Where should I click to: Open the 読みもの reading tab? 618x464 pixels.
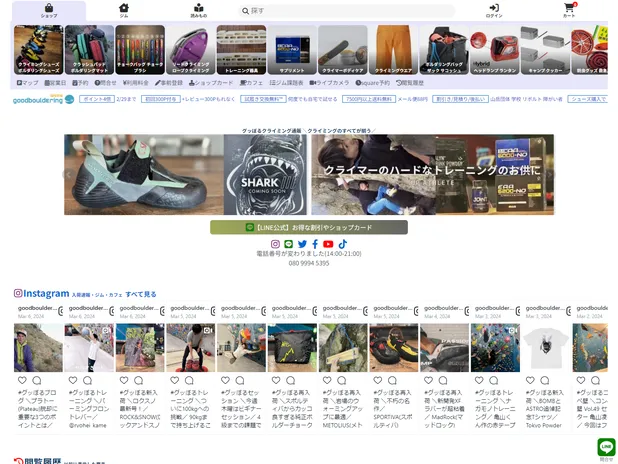coord(199,11)
